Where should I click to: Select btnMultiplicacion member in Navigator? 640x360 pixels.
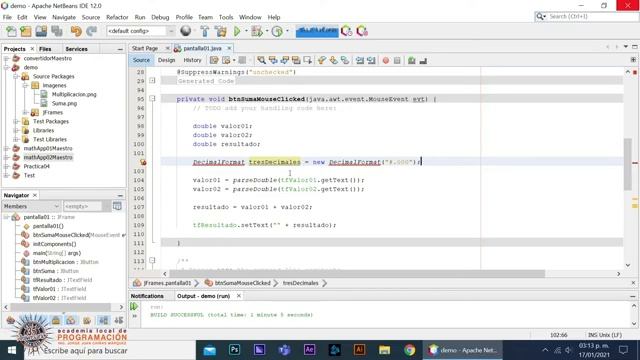[x=54, y=262]
